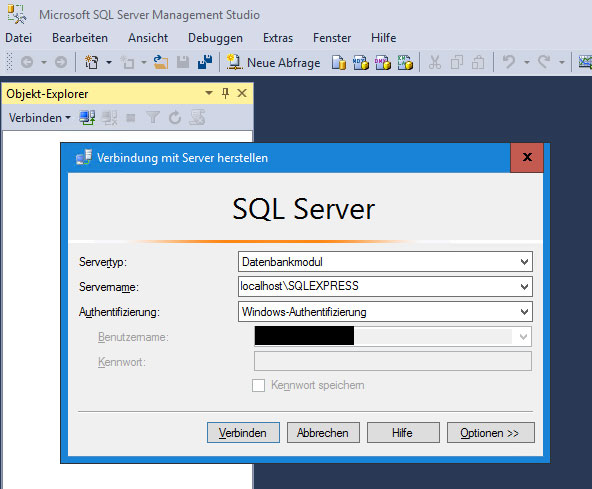Toggle the Objekt-Explorer pin icon

click(225, 93)
